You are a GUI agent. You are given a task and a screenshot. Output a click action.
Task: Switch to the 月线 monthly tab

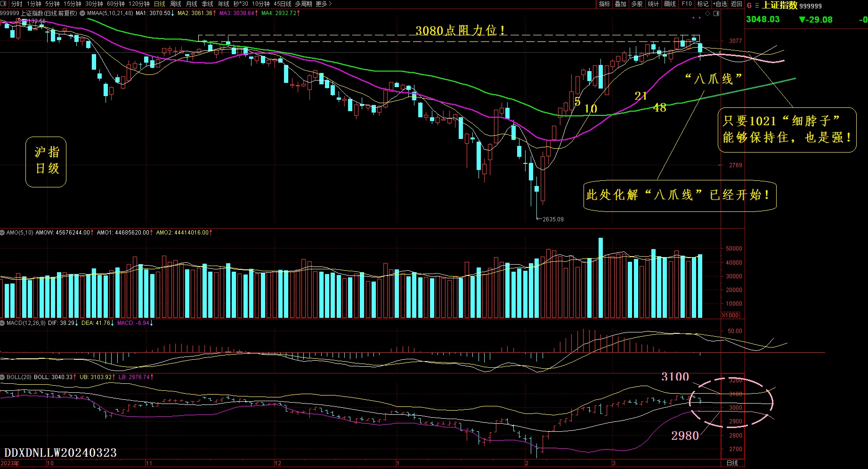(x=192, y=4)
